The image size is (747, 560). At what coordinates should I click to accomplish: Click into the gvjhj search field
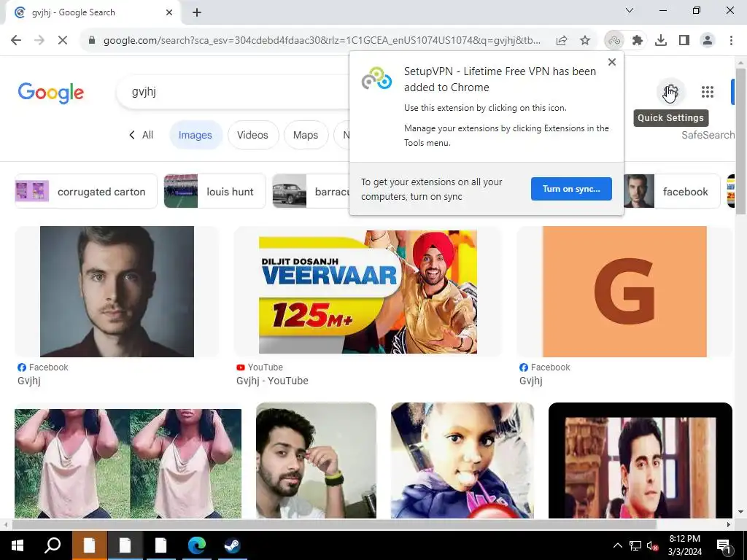[233, 92]
